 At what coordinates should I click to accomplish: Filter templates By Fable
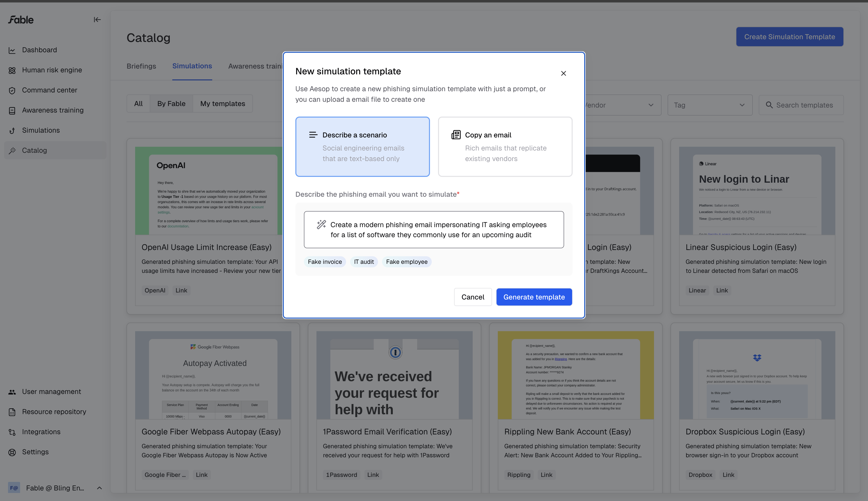point(171,104)
